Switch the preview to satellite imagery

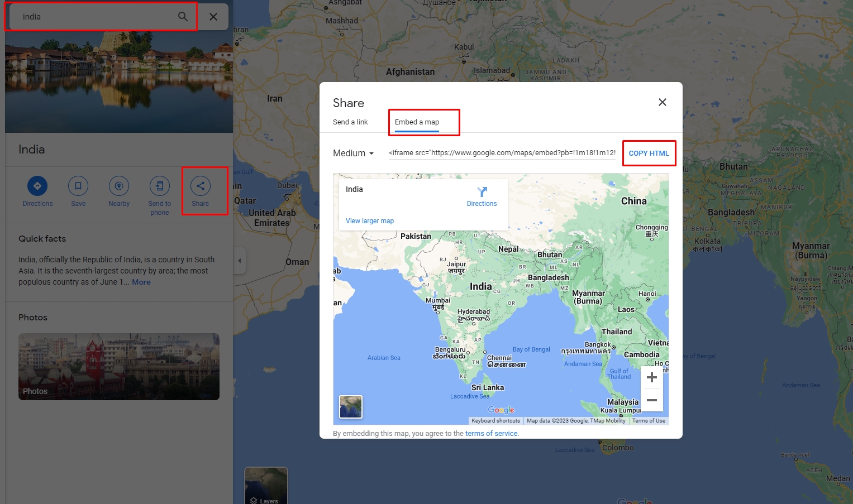click(350, 407)
